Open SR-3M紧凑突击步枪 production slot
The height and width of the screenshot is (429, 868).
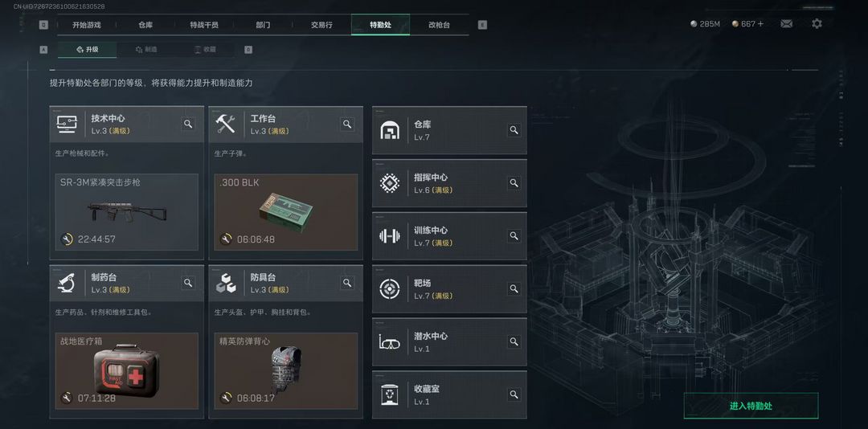click(x=127, y=212)
